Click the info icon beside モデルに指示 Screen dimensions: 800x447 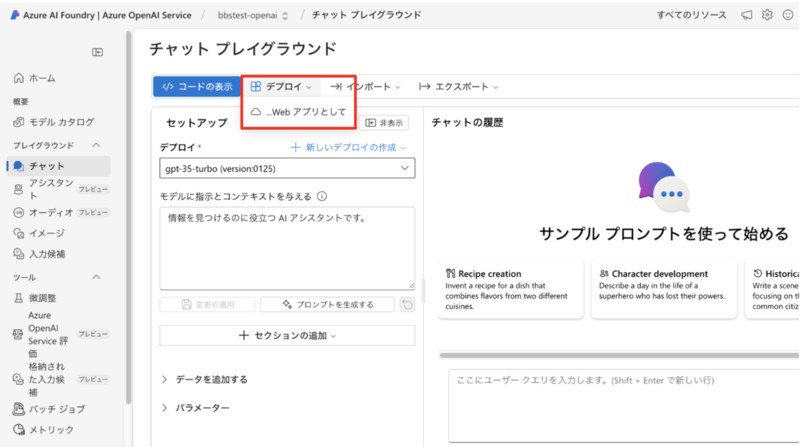pyautogui.click(x=322, y=196)
